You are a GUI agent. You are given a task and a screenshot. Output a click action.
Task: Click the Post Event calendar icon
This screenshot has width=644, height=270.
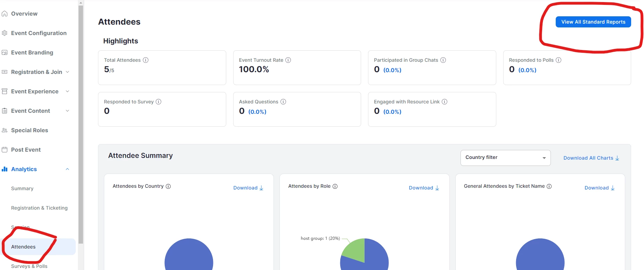click(5, 150)
